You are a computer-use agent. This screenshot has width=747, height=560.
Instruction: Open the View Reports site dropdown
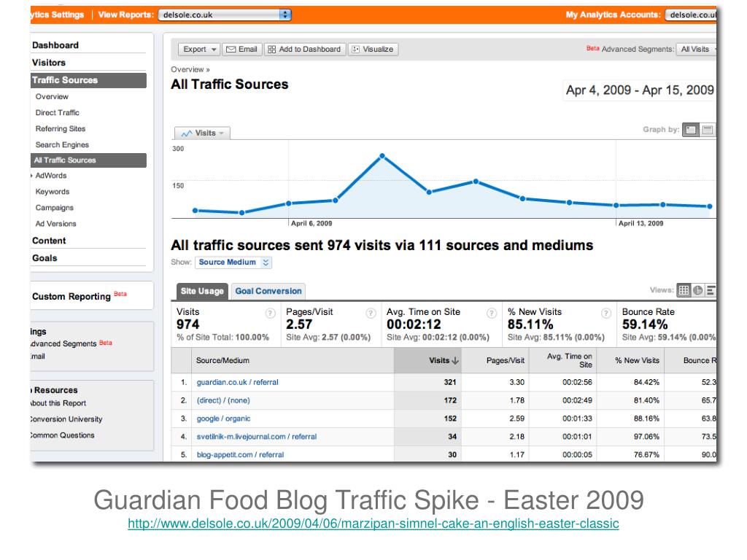pyautogui.click(x=225, y=15)
